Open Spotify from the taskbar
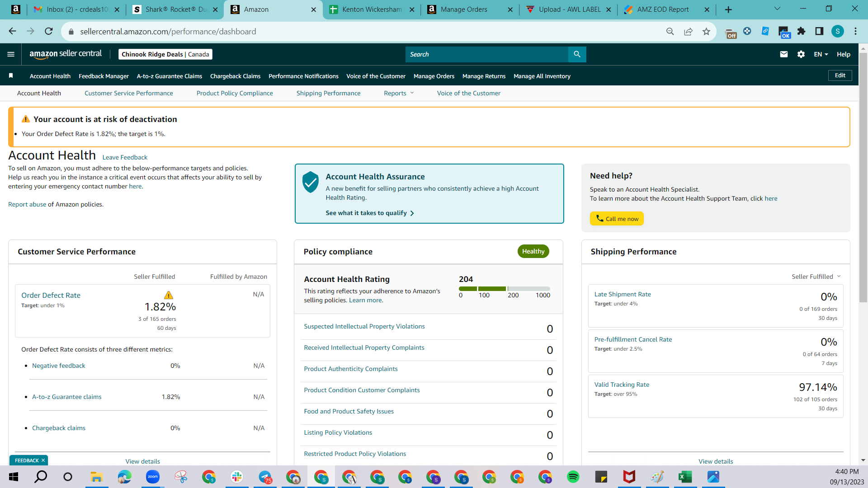 point(573,477)
